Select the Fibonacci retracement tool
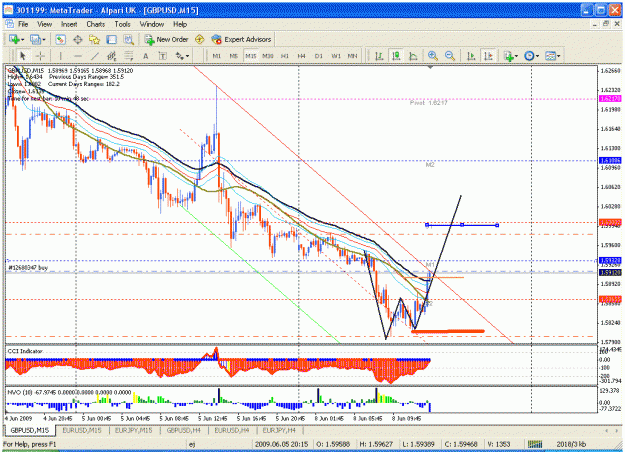The width and height of the screenshot is (625, 452). [129, 56]
